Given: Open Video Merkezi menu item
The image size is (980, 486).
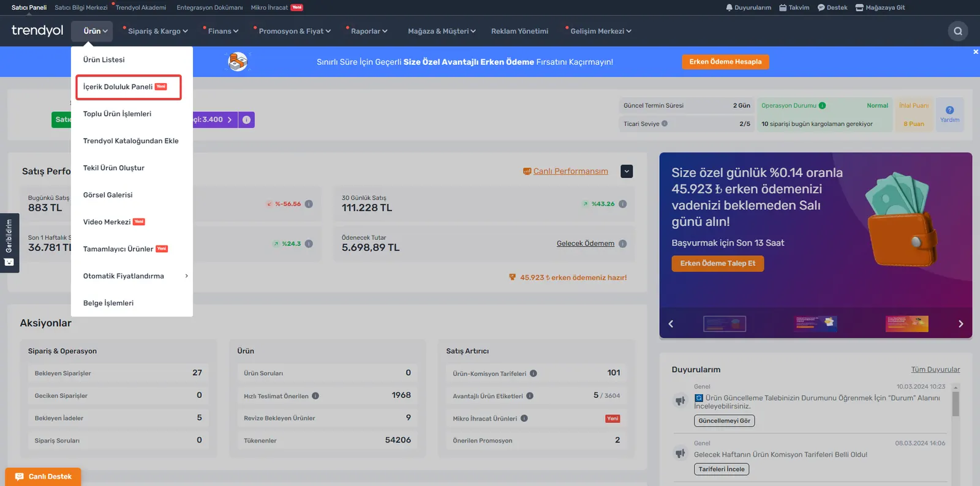Looking at the screenshot, I should point(113,222).
